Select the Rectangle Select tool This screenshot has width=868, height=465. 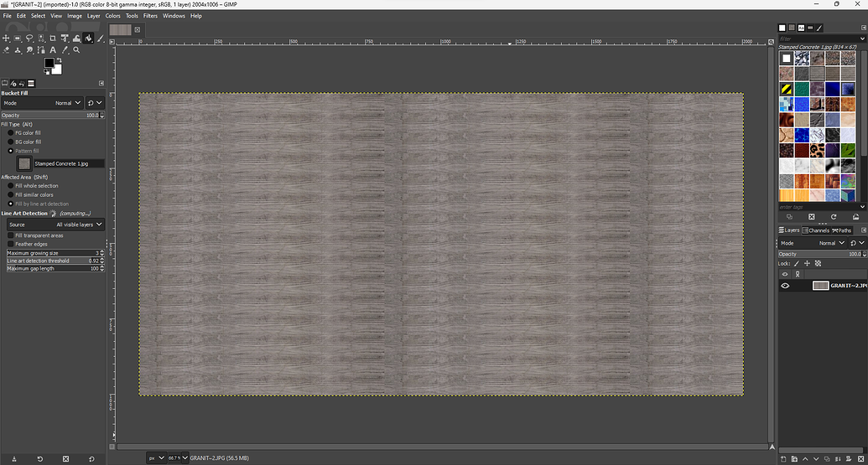(18, 39)
